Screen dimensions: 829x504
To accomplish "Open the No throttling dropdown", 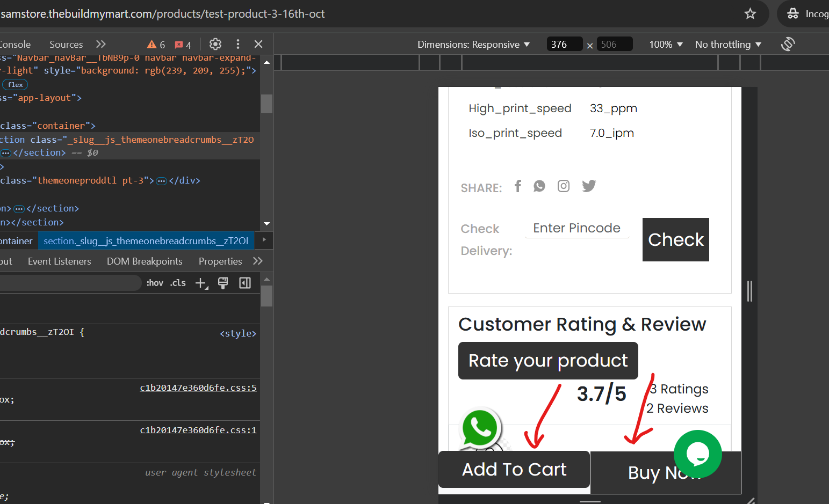I will pos(728,45).
